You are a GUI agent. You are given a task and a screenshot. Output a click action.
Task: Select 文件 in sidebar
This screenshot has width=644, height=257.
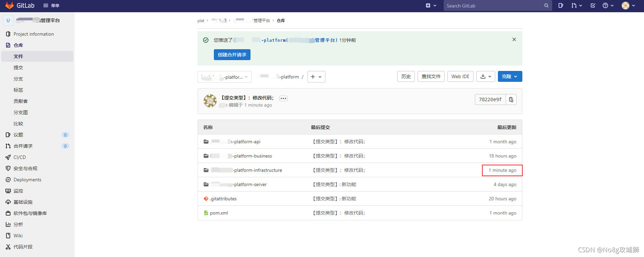(x=37, y=56)
